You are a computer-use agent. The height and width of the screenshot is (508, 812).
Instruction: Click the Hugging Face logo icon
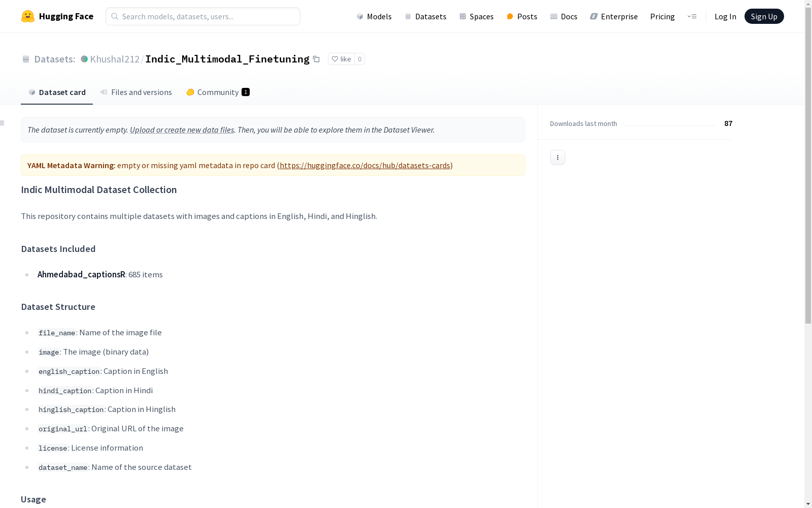(x=28, y=16)
